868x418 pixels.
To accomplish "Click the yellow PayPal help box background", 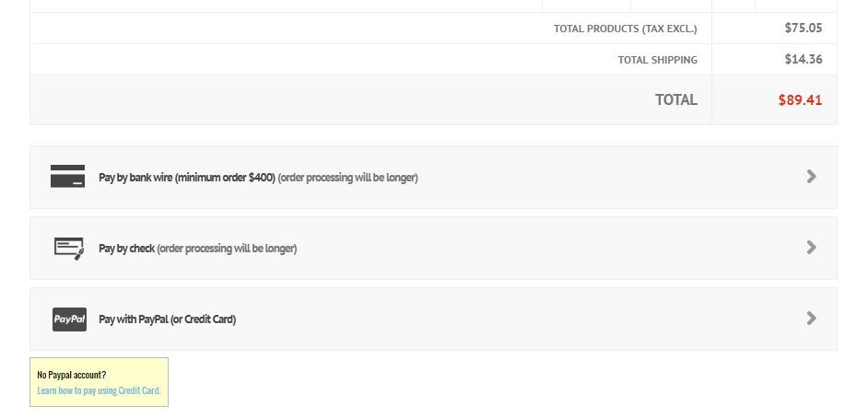I will [x=100, y=382].
